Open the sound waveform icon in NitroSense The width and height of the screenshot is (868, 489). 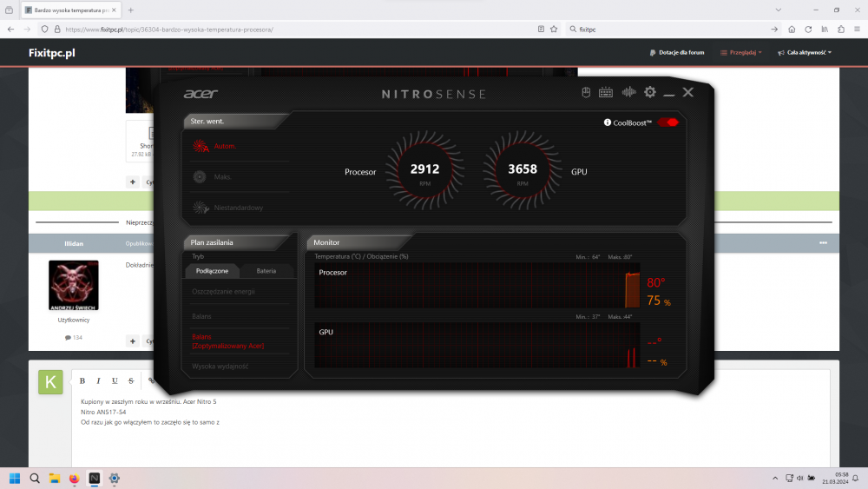click(x=628, y=92)
